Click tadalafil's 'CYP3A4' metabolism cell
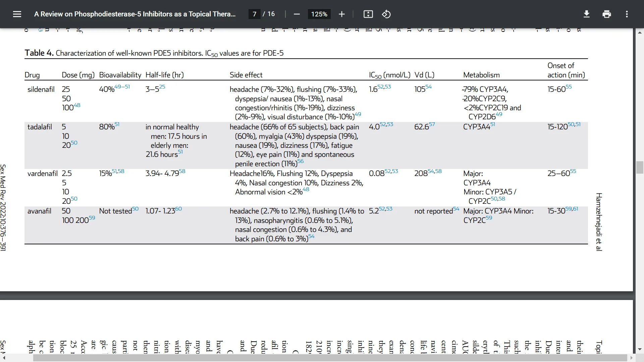This screenshot has height=362, width=644. coord(477,127)
